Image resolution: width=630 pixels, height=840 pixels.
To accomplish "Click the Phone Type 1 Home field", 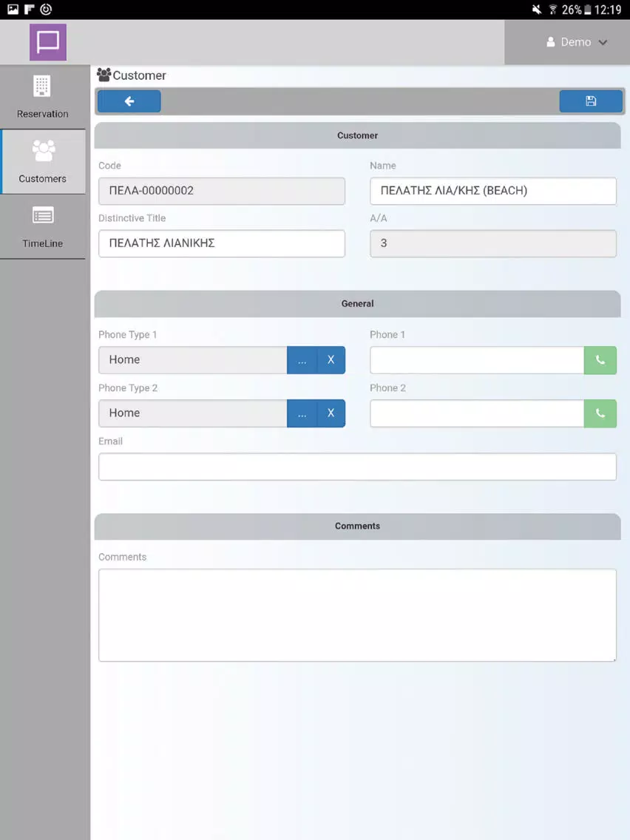I will click(x=193, y=360).
